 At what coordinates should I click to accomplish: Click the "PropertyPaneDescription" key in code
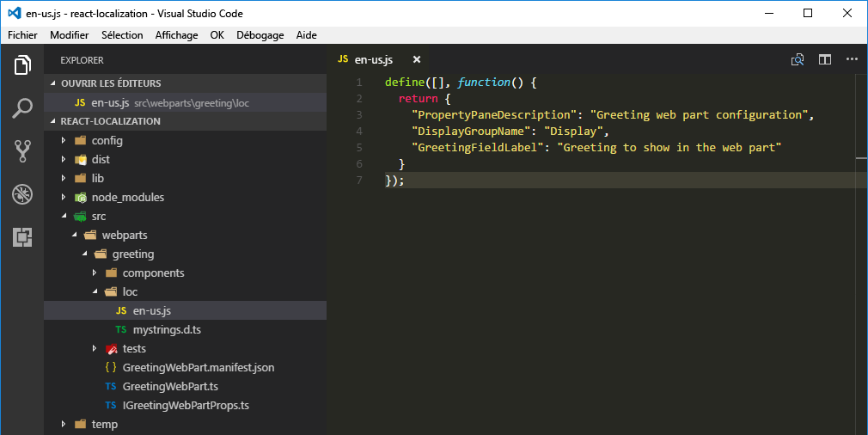(494, 114)
